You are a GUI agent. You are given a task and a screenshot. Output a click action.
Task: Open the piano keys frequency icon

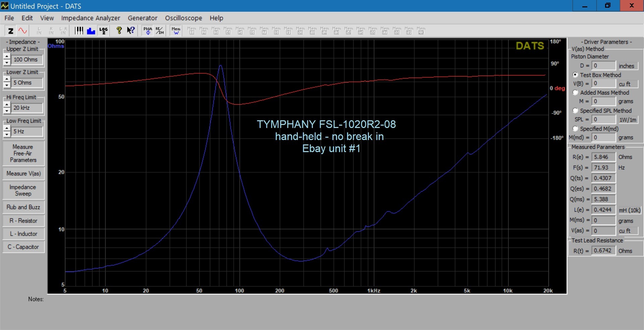(x=79, y=31)
